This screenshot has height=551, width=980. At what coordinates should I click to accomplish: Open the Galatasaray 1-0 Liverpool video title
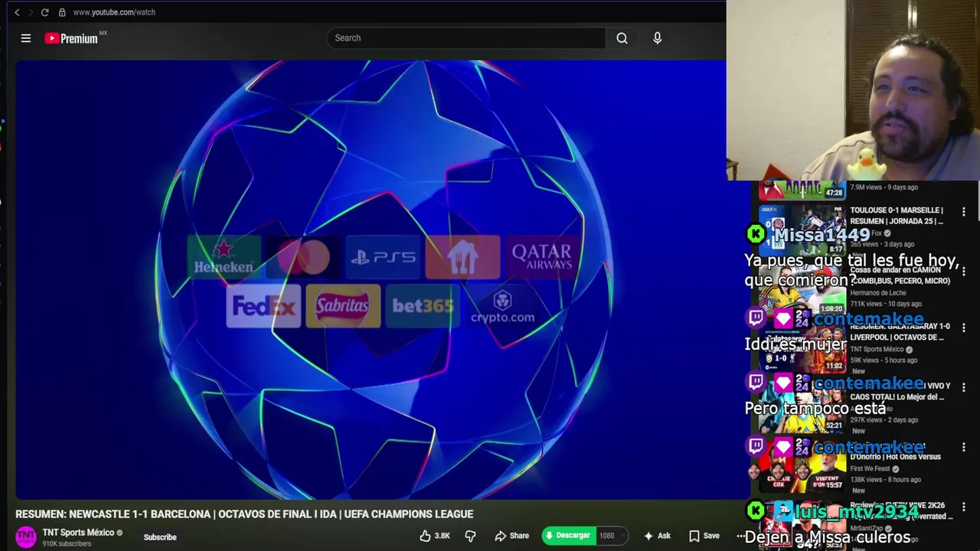click(900, 331)
